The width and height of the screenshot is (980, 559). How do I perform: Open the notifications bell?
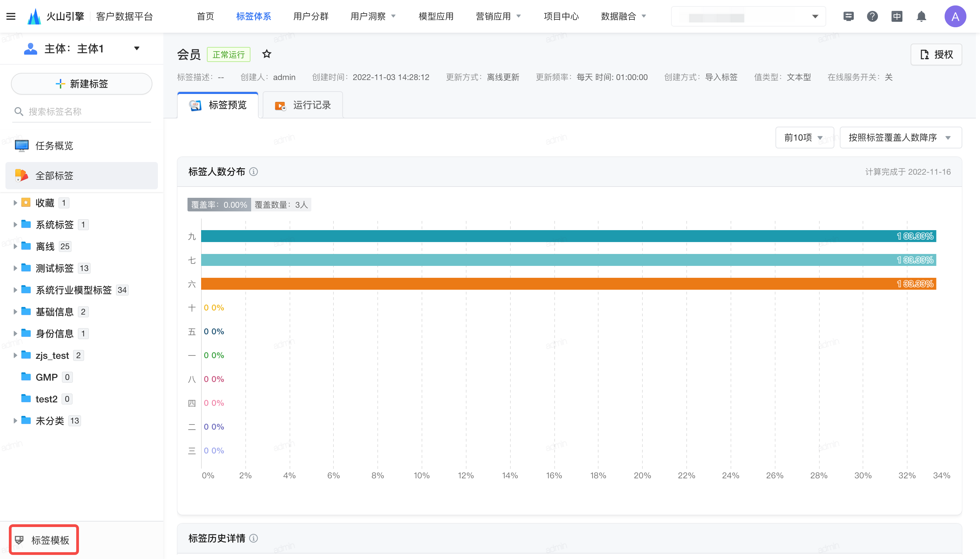click(921, 16)
